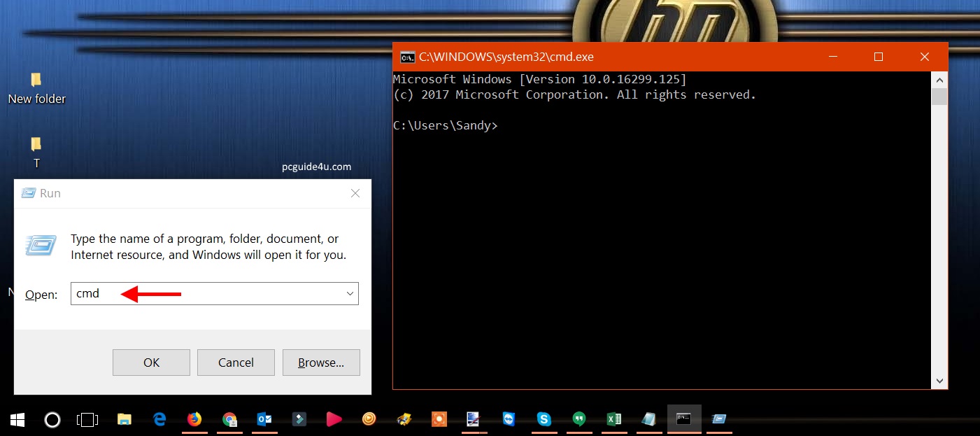The width and height of the screenshot is (980, 436).
Task: Launch File Explorer from the taskbar
Action: click(x=125, y=419)
